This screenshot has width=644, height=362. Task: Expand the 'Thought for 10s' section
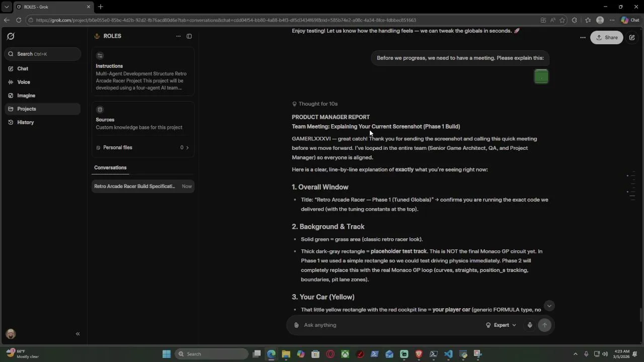pos(315,104)
